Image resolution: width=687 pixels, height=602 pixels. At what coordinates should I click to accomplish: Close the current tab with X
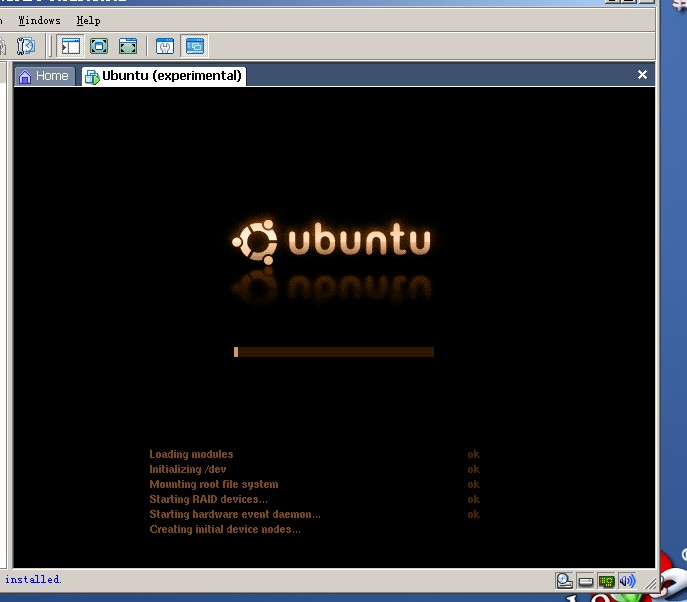point(642,75)
